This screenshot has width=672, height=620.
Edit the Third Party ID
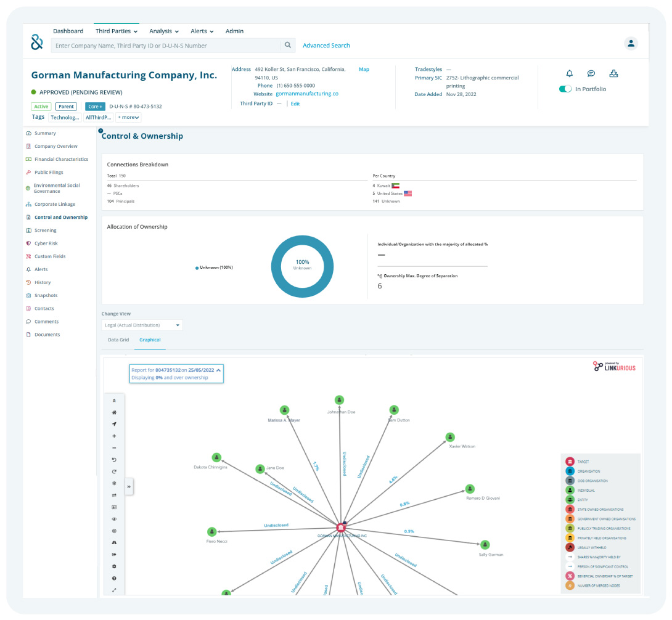click(x=295, y=104)
